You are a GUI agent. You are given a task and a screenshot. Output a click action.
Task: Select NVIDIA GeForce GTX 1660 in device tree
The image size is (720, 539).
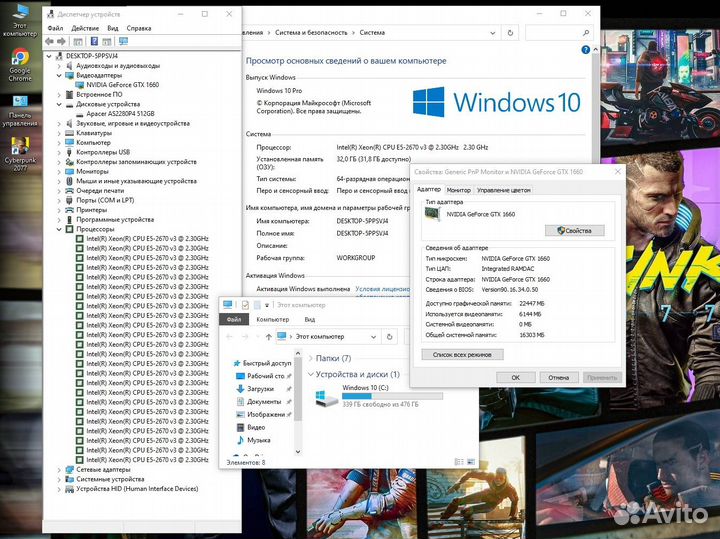pyautogui.click(x=122, y=85)
